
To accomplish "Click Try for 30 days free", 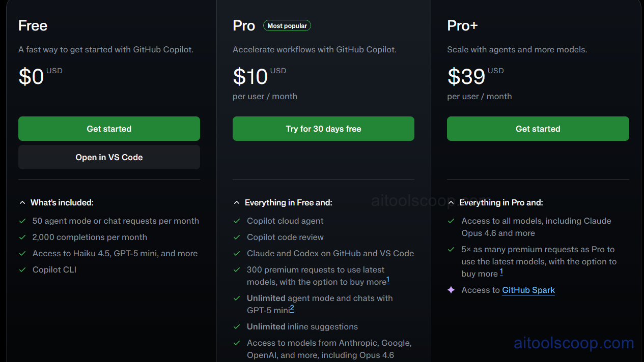I will coord(323,129).
